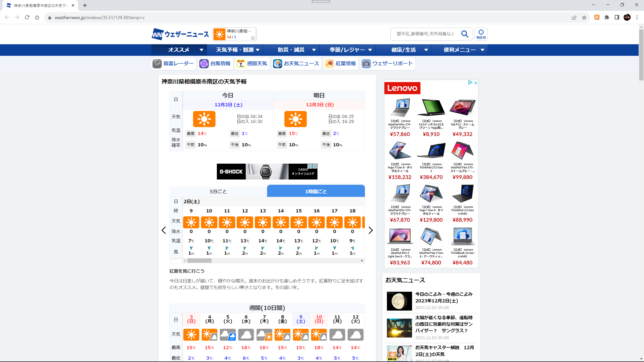Image resolution: width=644 pixels, height=362 pixels.
Task: Click the Lenovo Yoga 7i ¥158,232 product
Action: tap(400, 160)
